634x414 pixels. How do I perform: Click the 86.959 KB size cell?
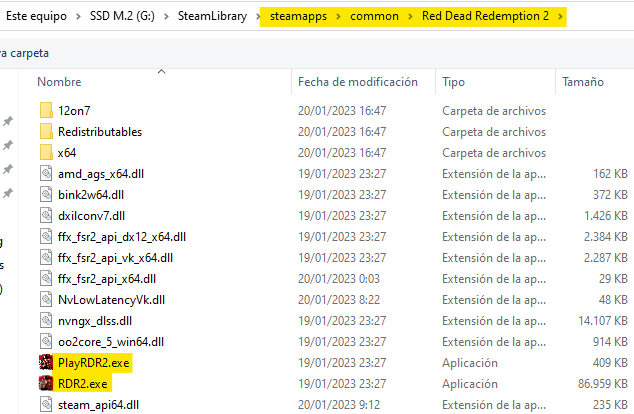pos(602,384)
